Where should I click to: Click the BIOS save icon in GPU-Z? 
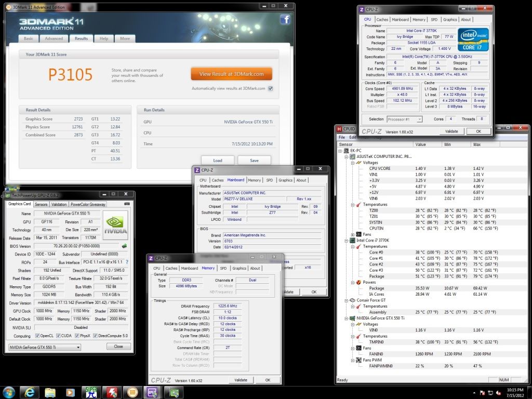(124, 246)
